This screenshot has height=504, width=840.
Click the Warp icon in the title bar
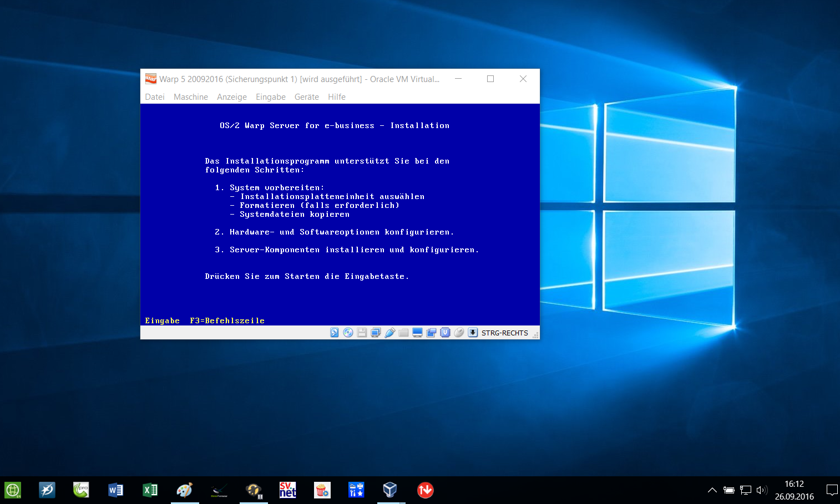(150, 79)
